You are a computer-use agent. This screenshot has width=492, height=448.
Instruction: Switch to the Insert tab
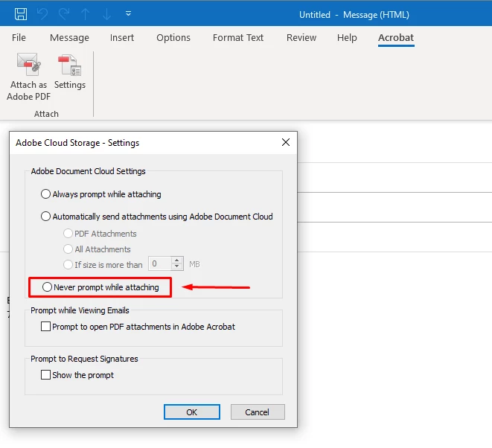(x=122, y=38)
